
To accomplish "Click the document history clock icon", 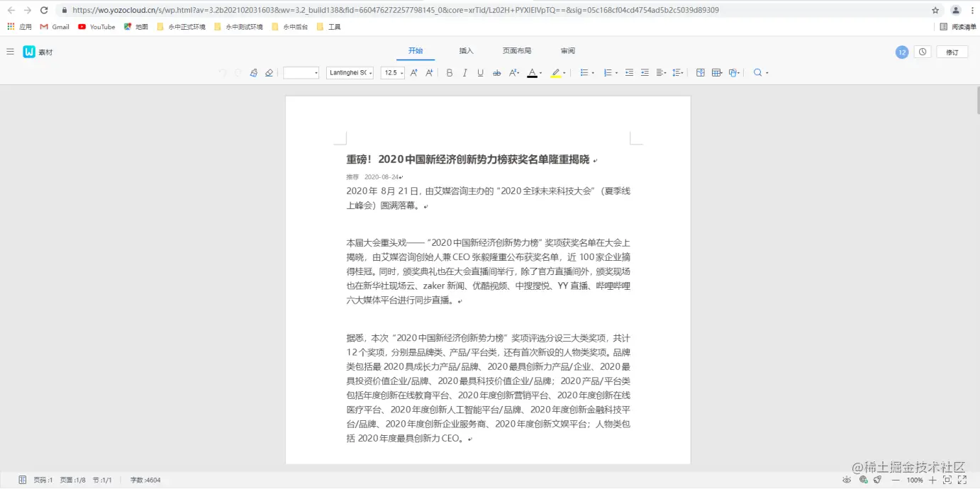I will click(x=922, y=52).
